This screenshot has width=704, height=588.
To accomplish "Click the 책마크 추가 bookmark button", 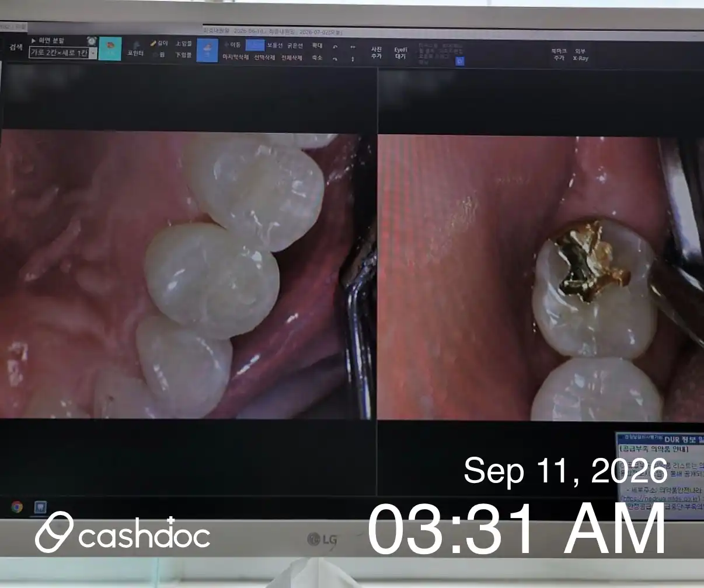I will (559, 54).
